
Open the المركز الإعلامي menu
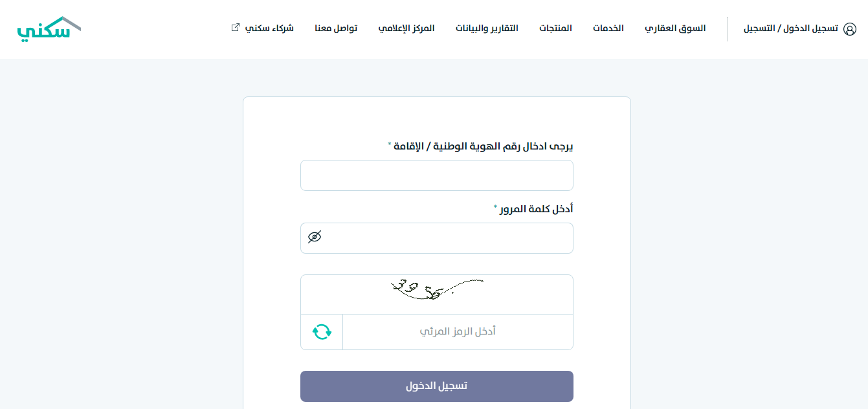pyautogui.click(x=406, y=28)
